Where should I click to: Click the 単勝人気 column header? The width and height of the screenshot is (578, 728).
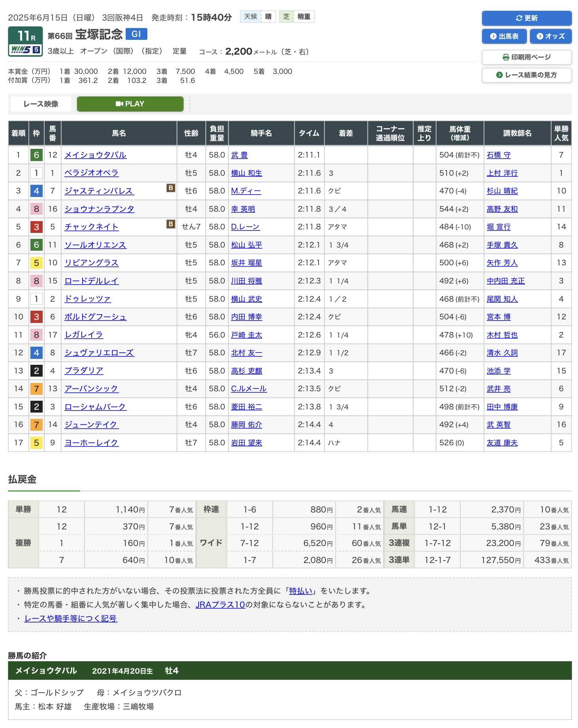(561, 133)
